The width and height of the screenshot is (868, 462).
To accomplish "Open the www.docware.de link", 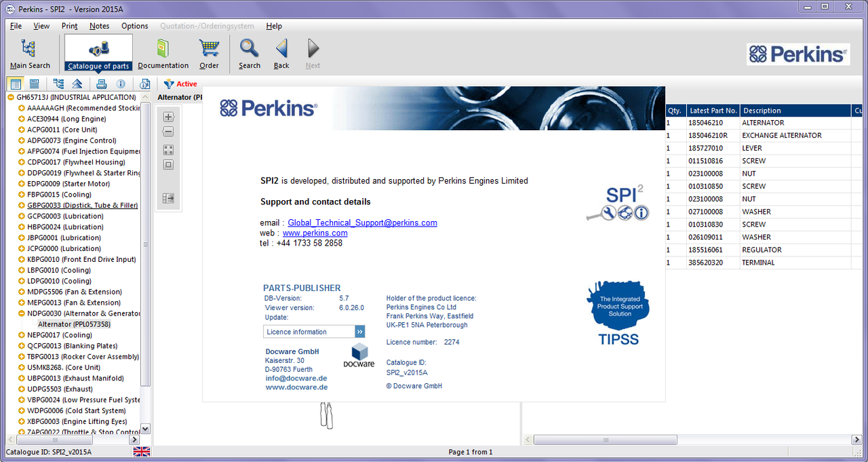I will pos(296,387).
